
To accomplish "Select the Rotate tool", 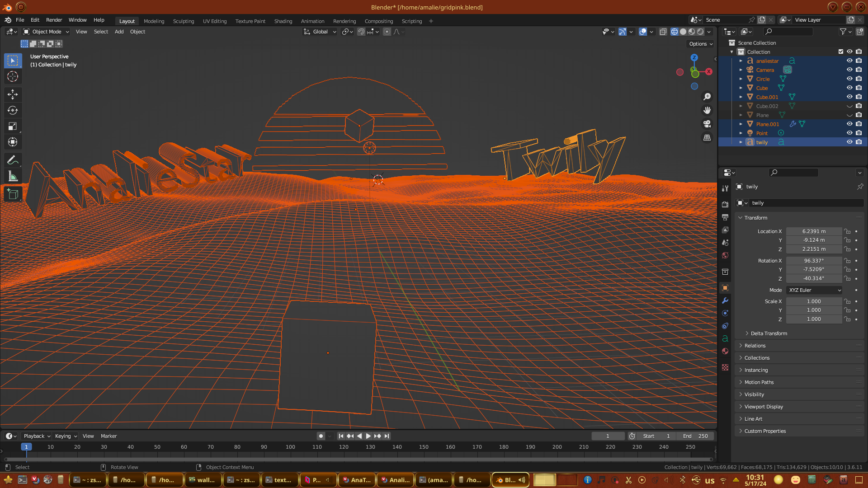I will coord(13,110).
